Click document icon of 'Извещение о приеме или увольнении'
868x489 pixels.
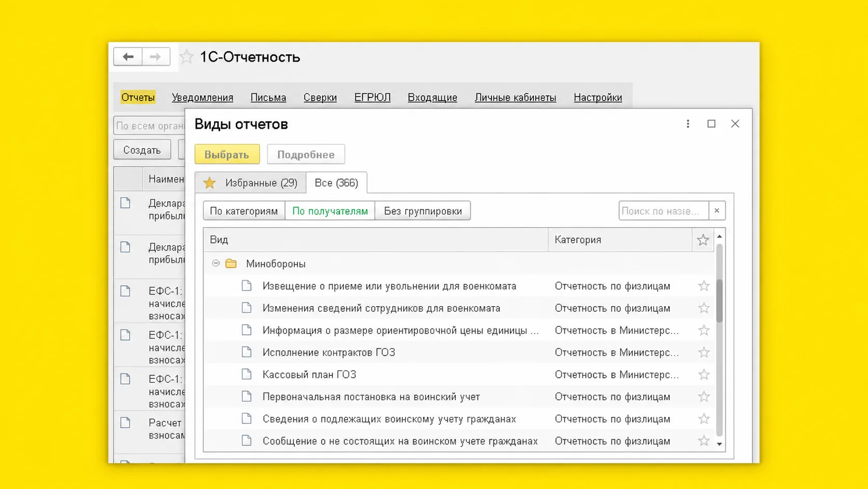247,286
